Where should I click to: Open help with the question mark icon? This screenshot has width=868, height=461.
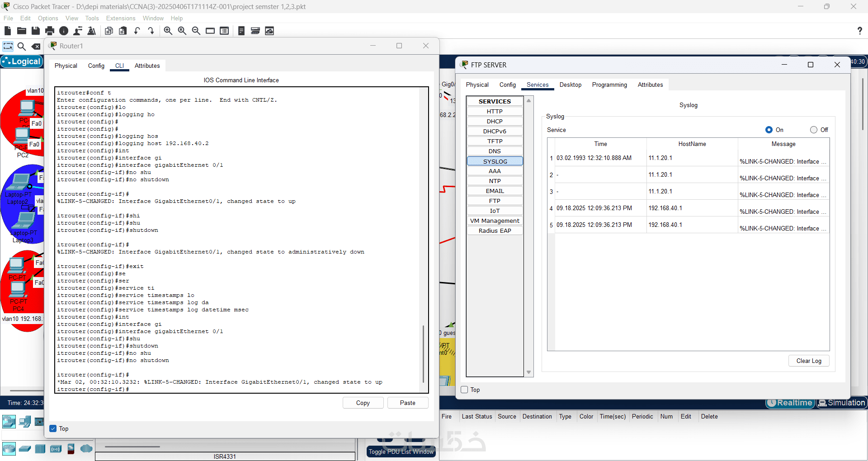pos(859,31)
